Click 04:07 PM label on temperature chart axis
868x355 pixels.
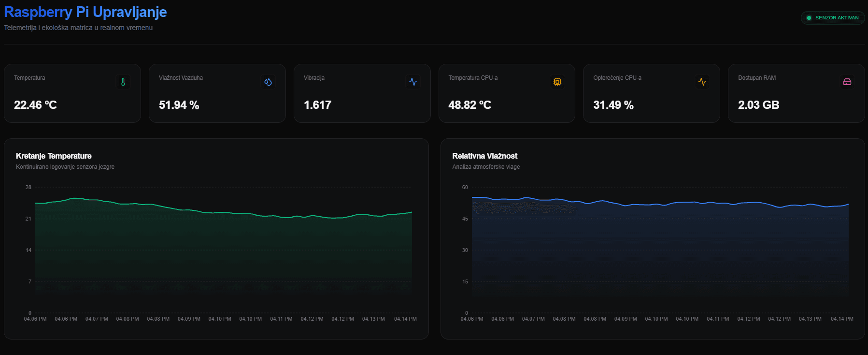tap(97, 319)
